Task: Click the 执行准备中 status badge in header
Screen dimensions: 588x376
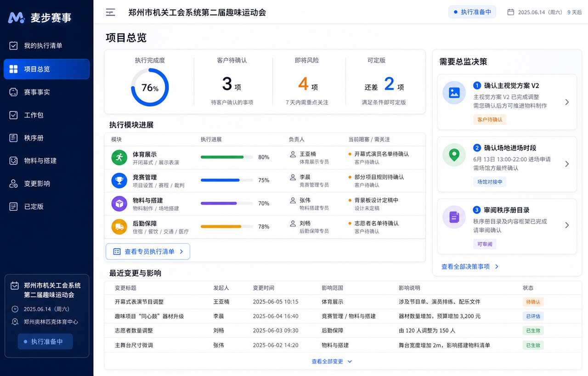Action: click(472, 12)
